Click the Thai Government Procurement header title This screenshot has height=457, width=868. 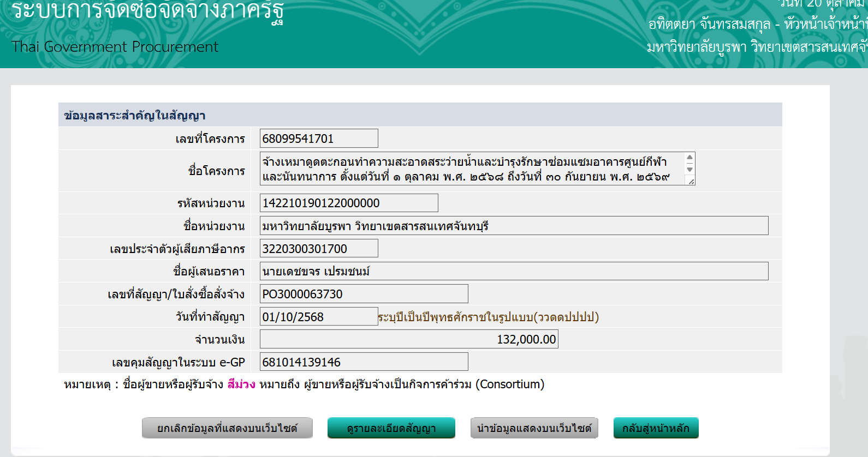pyautogui.click(x=115, y=47)
